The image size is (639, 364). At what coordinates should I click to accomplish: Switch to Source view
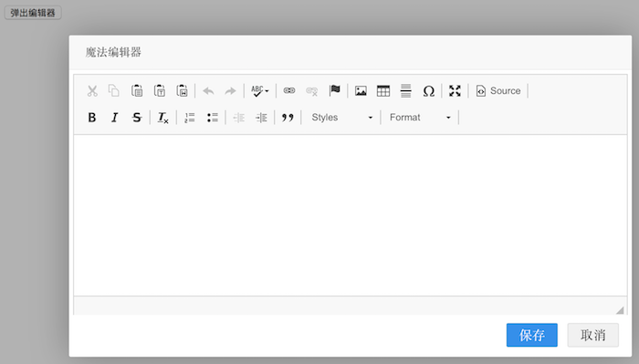tap(498, 91)
